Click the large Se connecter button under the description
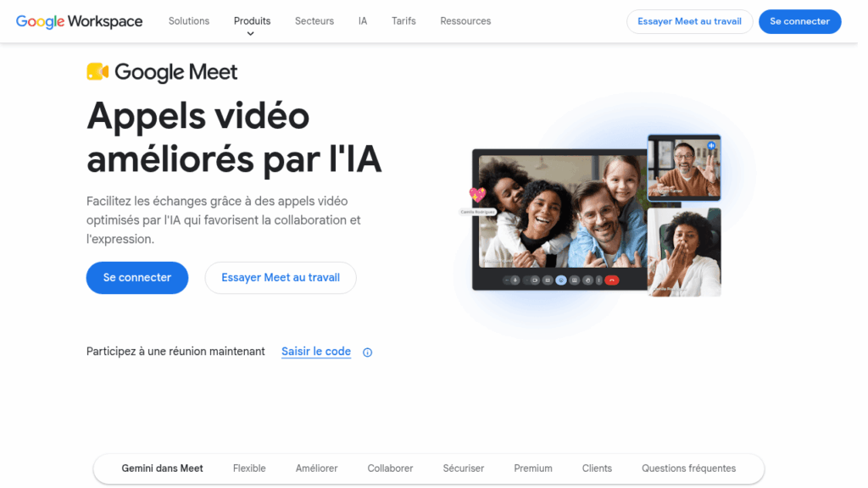 [137, 278]
